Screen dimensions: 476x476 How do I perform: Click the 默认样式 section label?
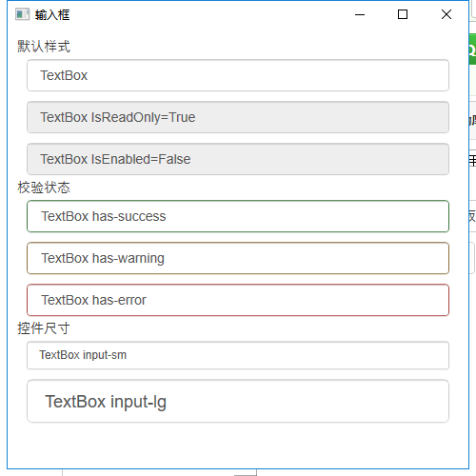click(x=44, y=47)
